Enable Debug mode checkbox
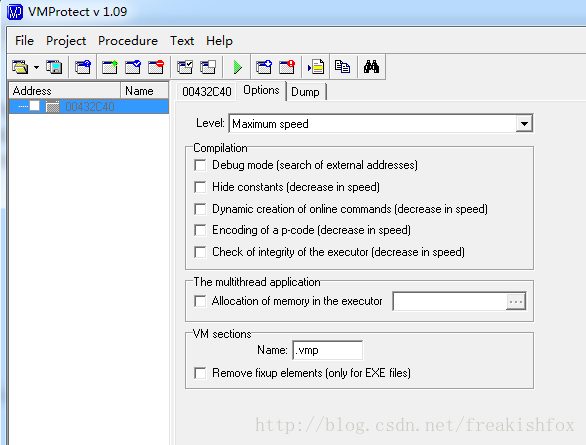586x445 pixels. pos(200,165)
